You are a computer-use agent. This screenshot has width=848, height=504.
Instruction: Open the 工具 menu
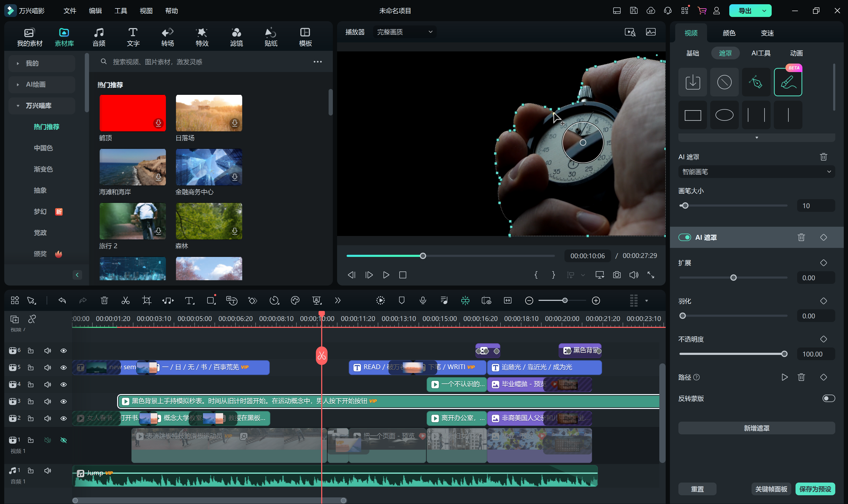[121, 11]
